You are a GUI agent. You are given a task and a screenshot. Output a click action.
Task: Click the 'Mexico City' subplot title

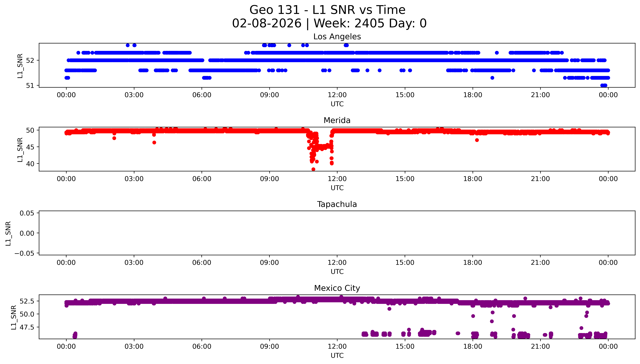337,288
